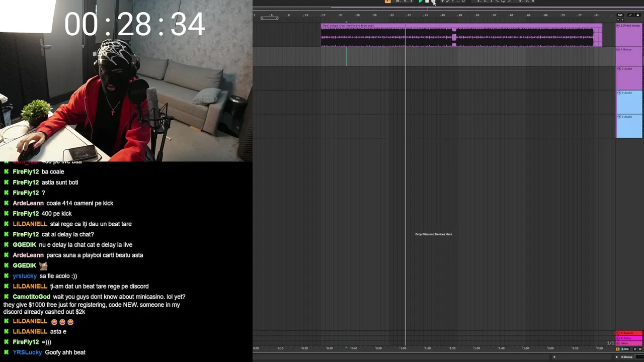
Task: Click the Stop button in transport
Action: tap(427, 2)
